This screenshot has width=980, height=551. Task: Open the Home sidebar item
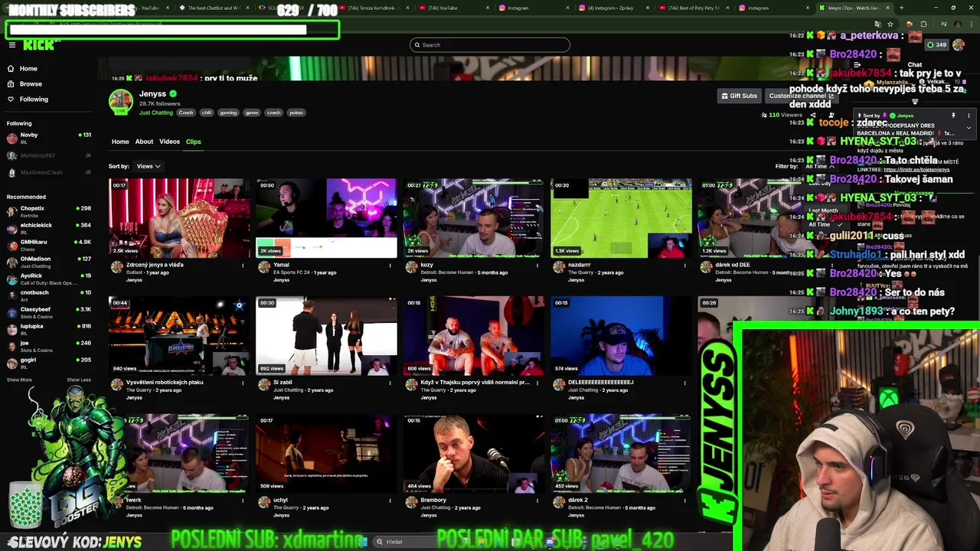28,68
